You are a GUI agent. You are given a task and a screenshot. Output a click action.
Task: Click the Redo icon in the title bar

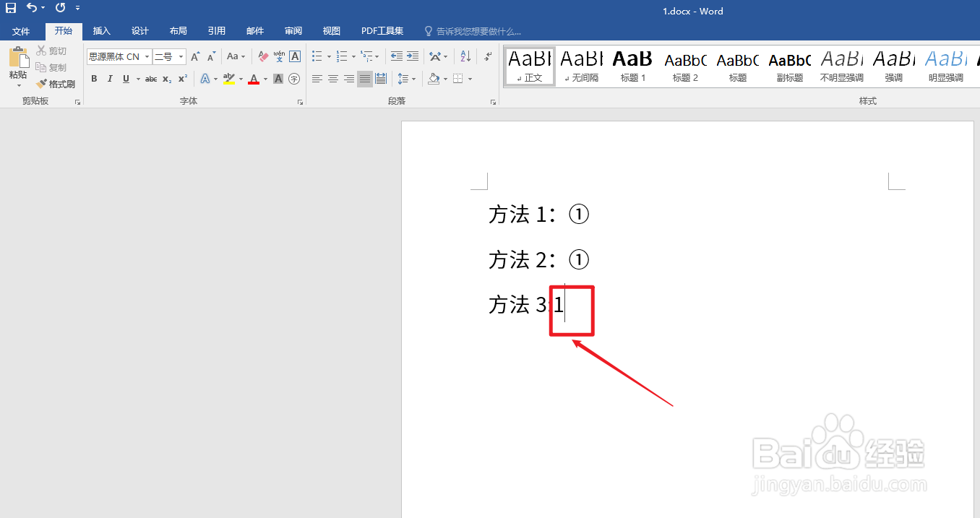(60, 8)
